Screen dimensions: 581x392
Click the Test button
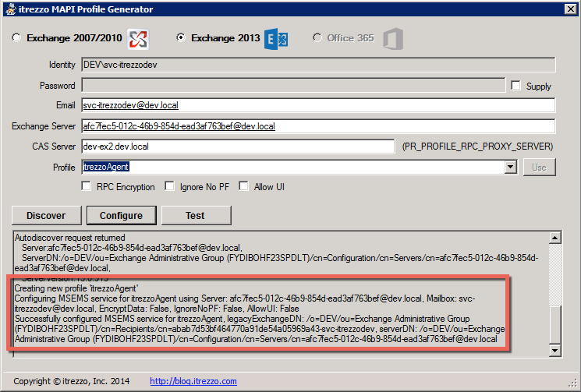pos(196,215)
